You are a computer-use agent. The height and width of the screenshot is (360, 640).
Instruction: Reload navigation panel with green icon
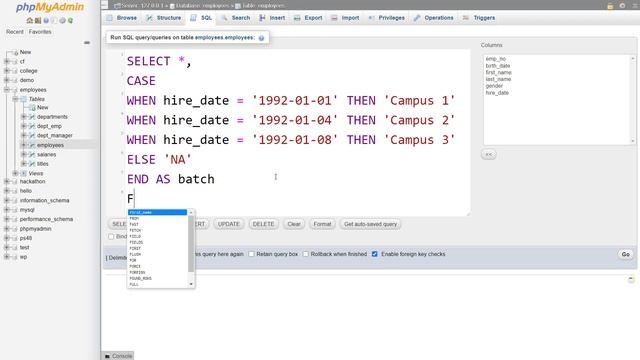70,20
